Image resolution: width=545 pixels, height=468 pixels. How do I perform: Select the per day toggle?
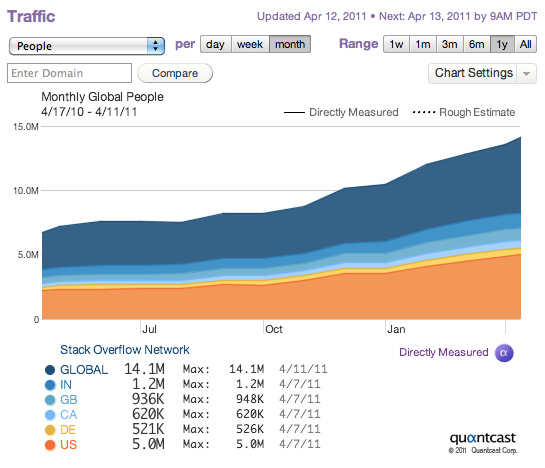(x=215, y=45)
